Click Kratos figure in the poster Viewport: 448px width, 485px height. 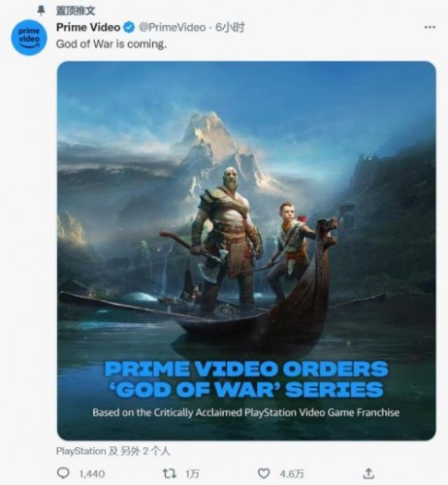click(226, 240)
